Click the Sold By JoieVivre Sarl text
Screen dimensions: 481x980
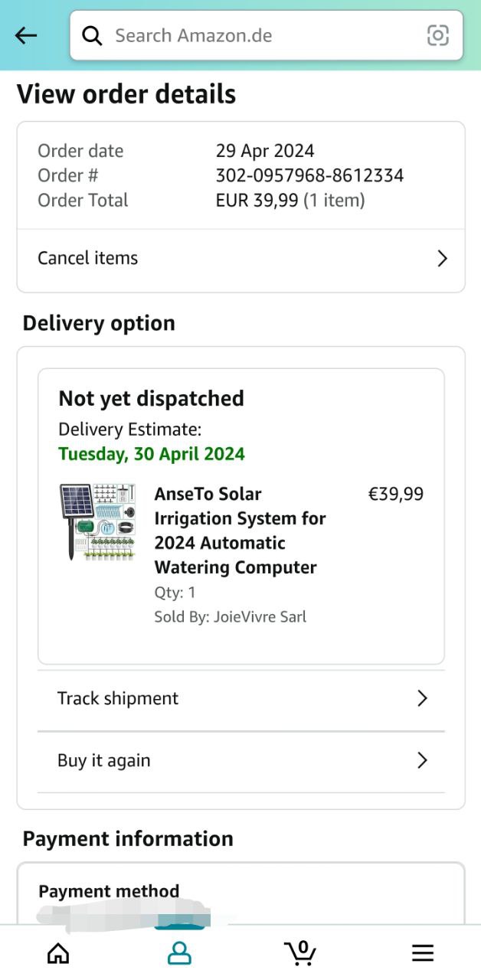[x=230, y=616]
